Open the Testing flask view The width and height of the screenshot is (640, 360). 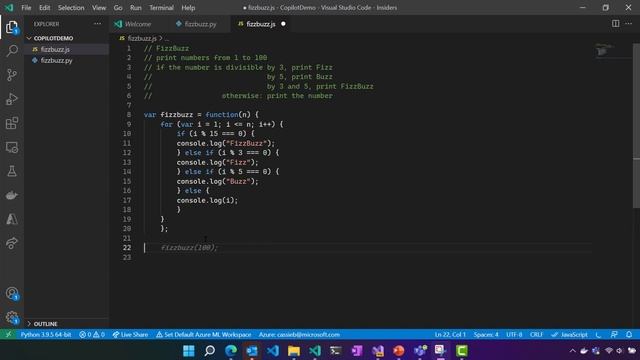tap(12, 171)
